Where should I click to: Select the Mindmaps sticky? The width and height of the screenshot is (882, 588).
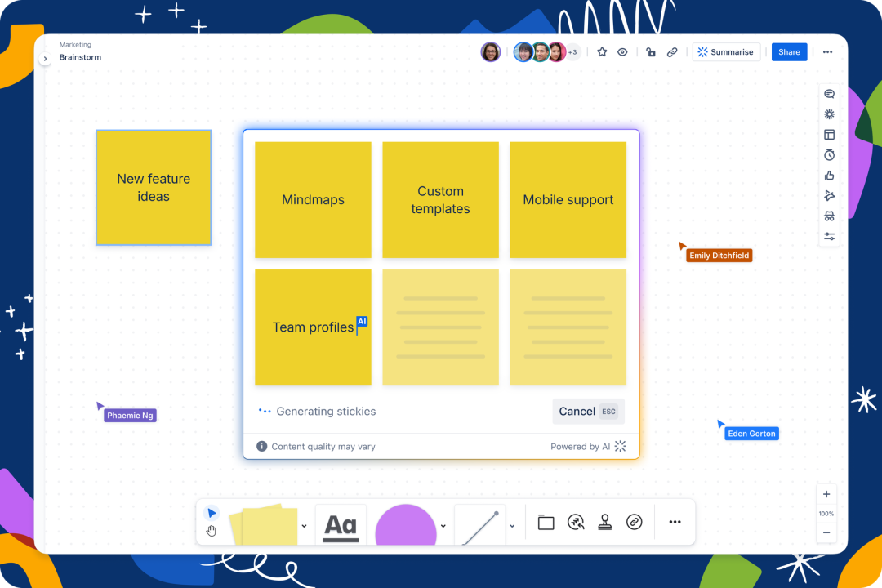313,200
